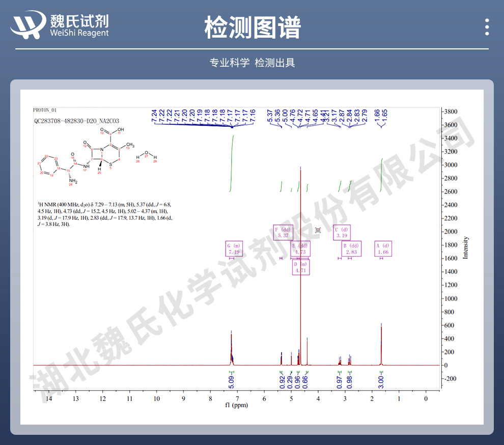Screen dimensions: 504x445
Task: Select the C (d) 3.19 multiplet box
Action: pos(342,233)
